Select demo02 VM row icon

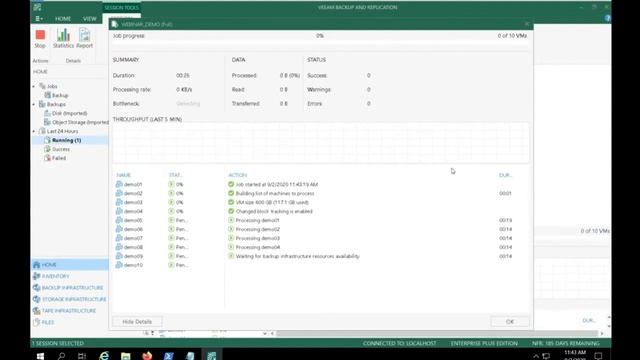click(x=119, y=193)
